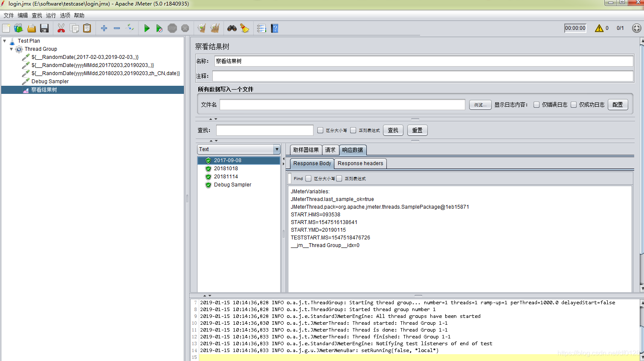Open the Text renderer dropdown

pyautogui.click(x=277, y=149)
